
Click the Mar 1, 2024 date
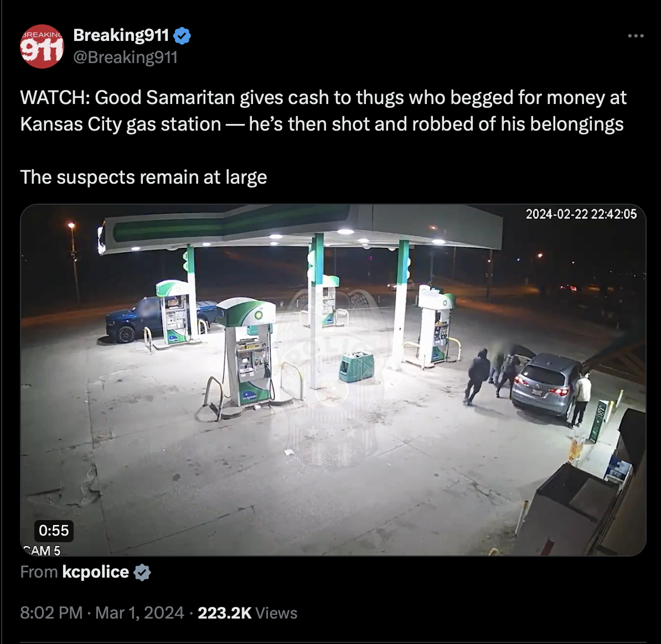click(x=140, y=613)
